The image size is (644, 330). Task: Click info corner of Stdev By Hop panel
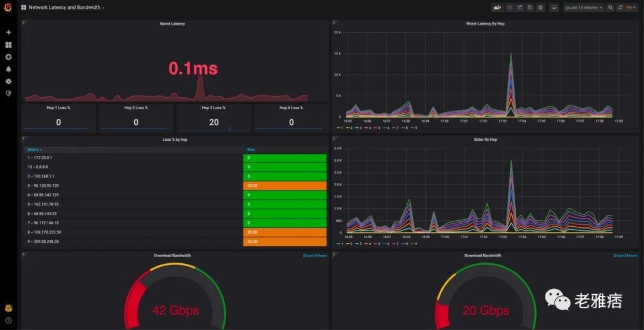coord(333,138)
